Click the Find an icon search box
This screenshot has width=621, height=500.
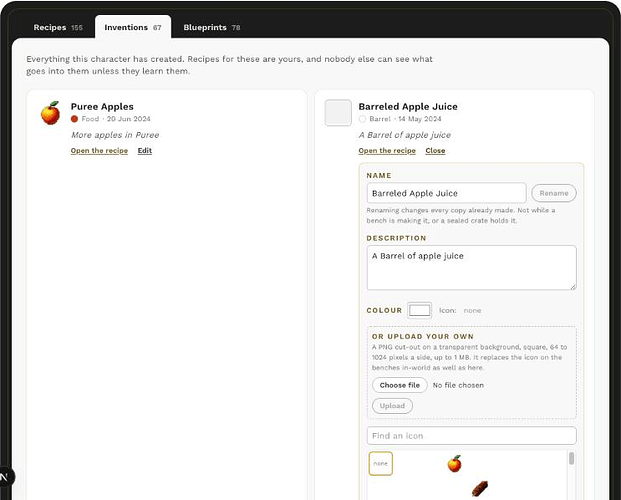coord(471,436)
